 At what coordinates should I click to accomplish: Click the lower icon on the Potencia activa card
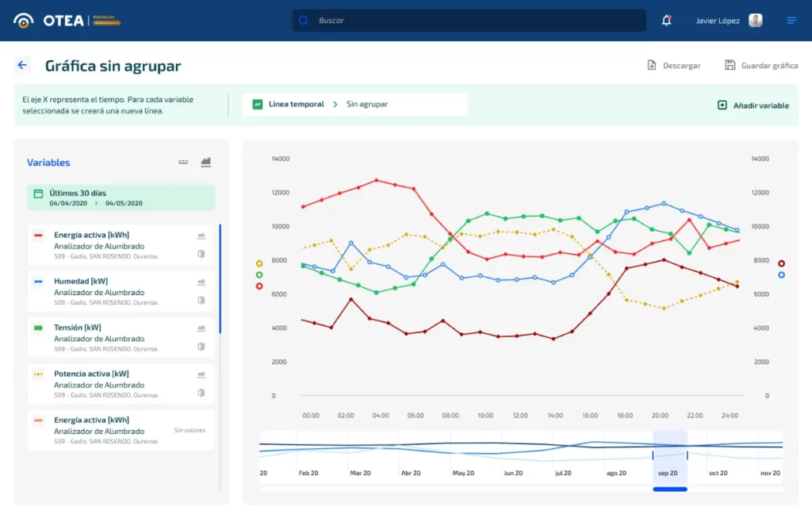coord(201,392)
